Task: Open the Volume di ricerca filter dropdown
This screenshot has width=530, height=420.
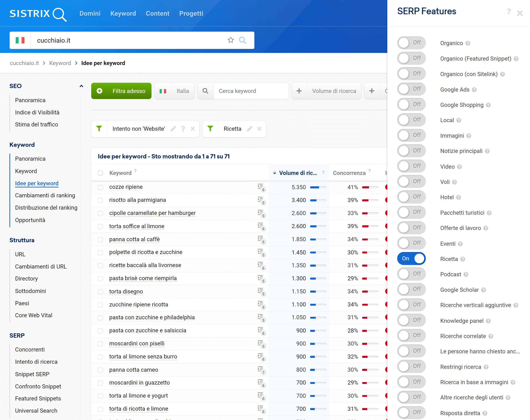Action: [x=334, y=91]
